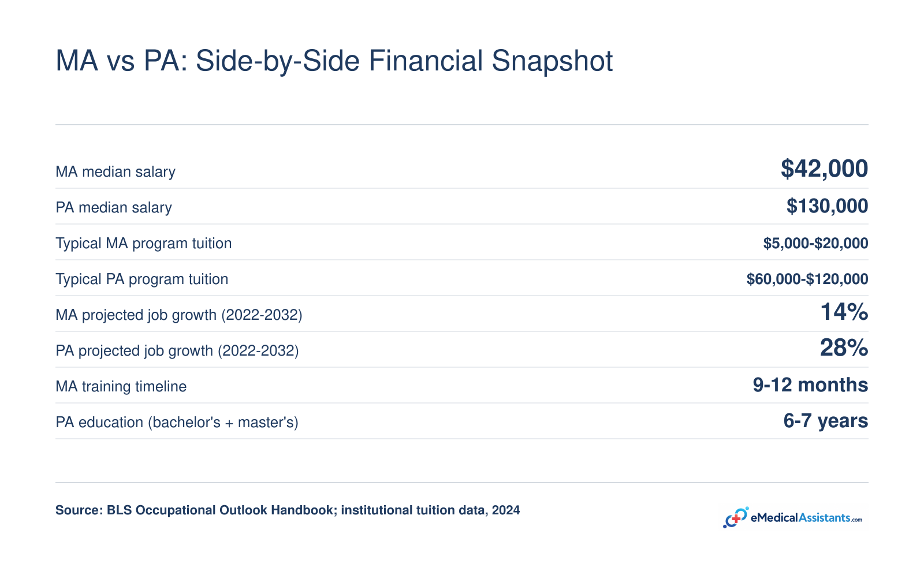Image resolution: width=924 pixels, height=575 pixels.
Task: Select Typical PA program tuition row label
Action: pyautogui.click(x=142, y=279)
